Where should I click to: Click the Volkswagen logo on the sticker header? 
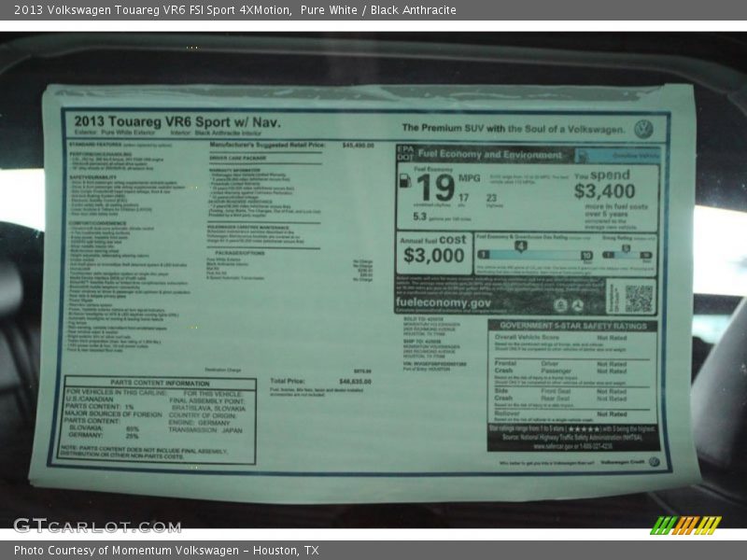(643, 129)
